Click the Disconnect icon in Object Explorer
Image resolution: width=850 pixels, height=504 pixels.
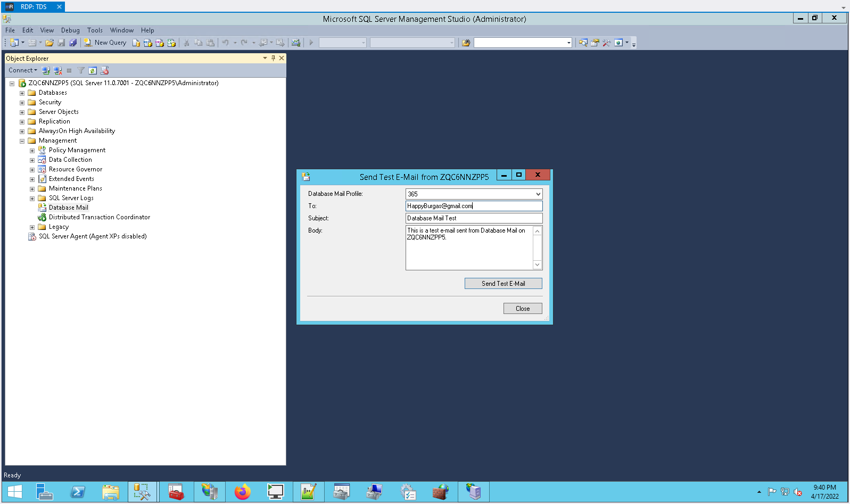(58, 70)
